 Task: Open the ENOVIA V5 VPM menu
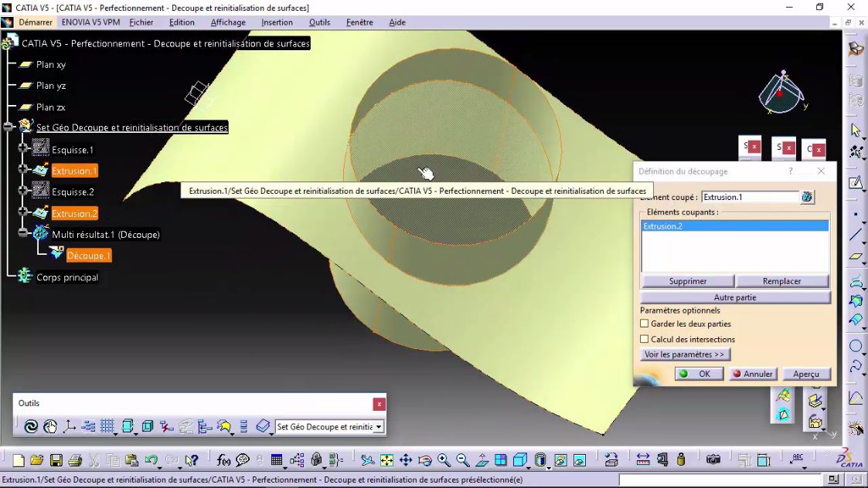pos(90,22)
